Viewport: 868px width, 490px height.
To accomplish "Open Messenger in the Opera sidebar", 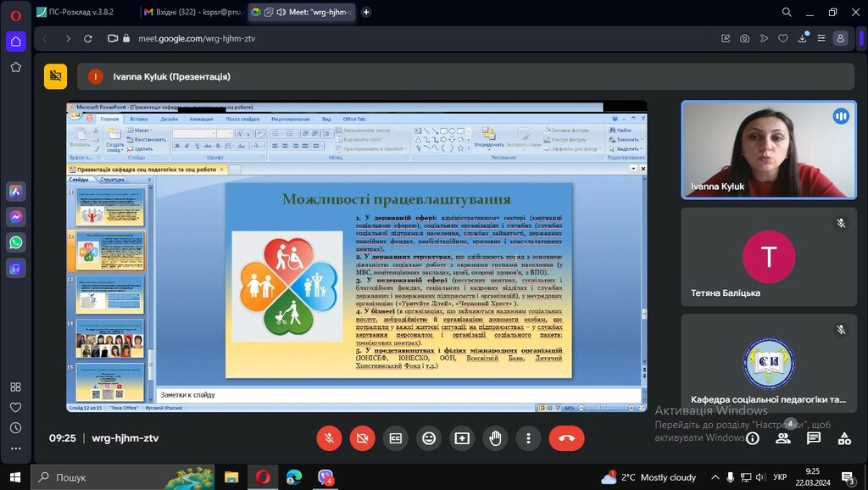I will click(x=15, y=217).
